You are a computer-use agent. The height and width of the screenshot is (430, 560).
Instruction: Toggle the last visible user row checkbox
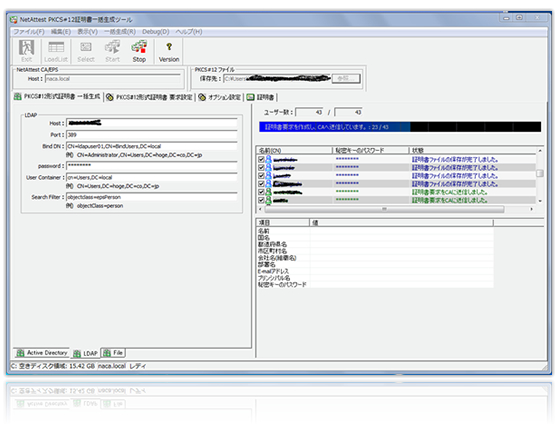[x=261, y=200]
